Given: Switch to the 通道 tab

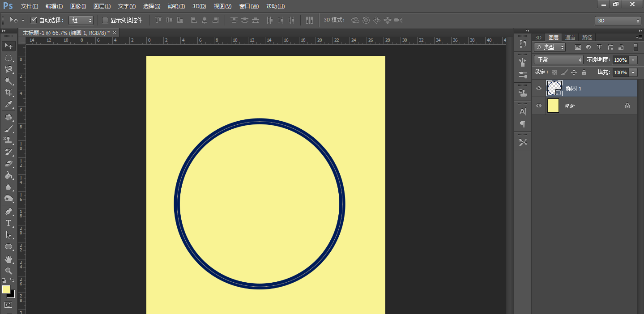Looking at the screenshot, I should pos(570,38).
